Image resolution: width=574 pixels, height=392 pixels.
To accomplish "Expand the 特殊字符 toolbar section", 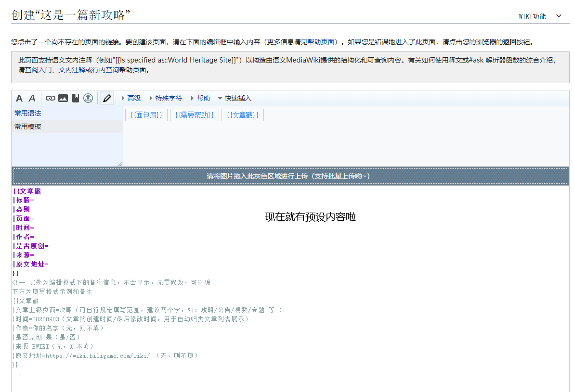I will pyautogui.click(x=165, y=98).
